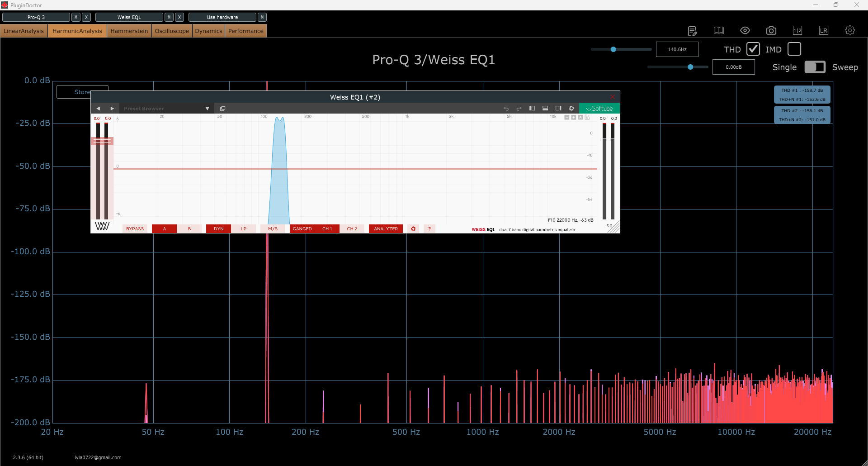Click the Weiss WW logo
The width and height of the screenshot is (868, 466).
click(102, 227)
